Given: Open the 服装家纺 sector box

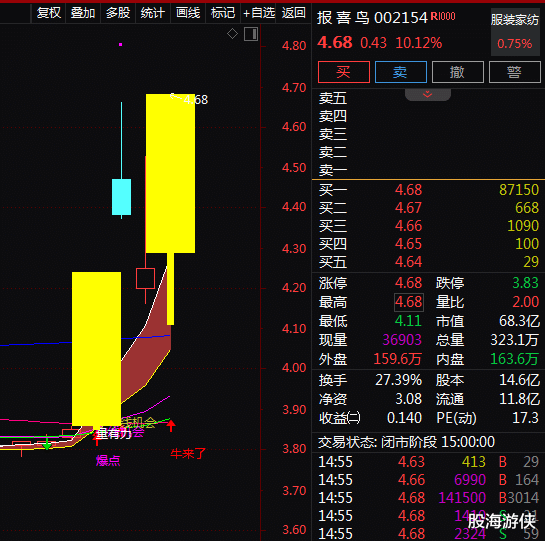Looking at the screenshot, I should [515, 32].
